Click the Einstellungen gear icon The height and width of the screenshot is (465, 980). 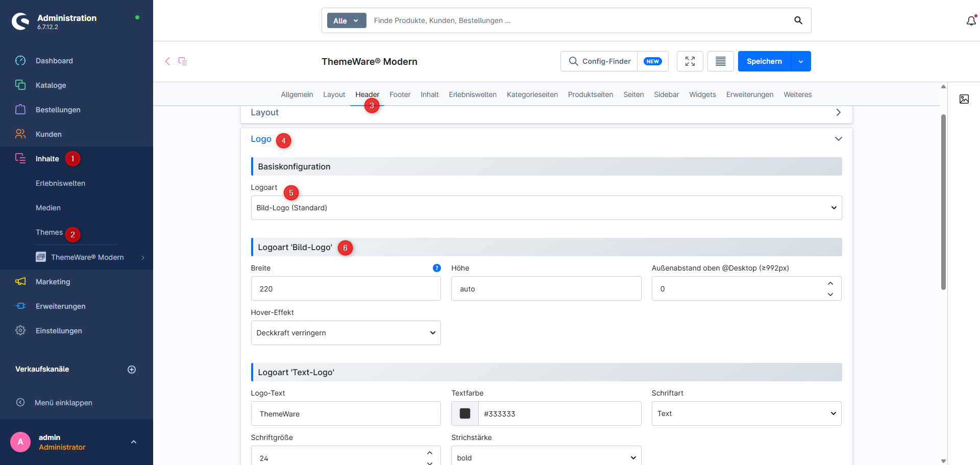coord(20,330)
